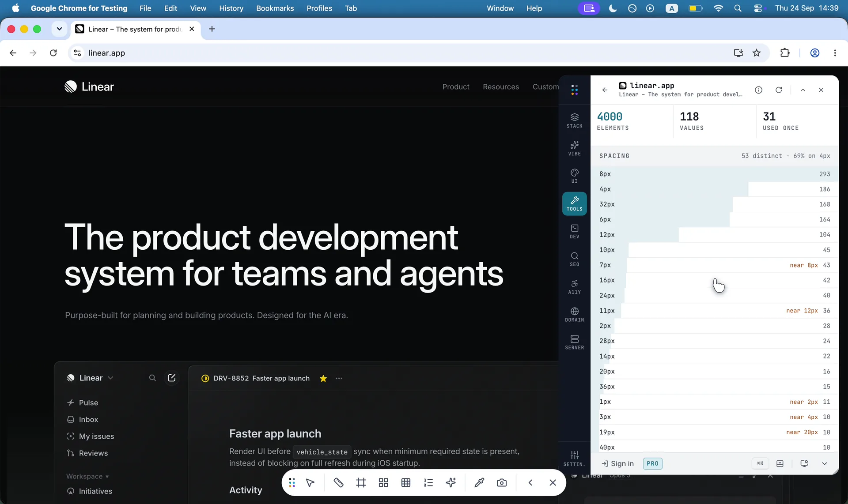The image size is (848, 504).
Task: Open the A11Y accessibility tab
Action: point(574,287)
